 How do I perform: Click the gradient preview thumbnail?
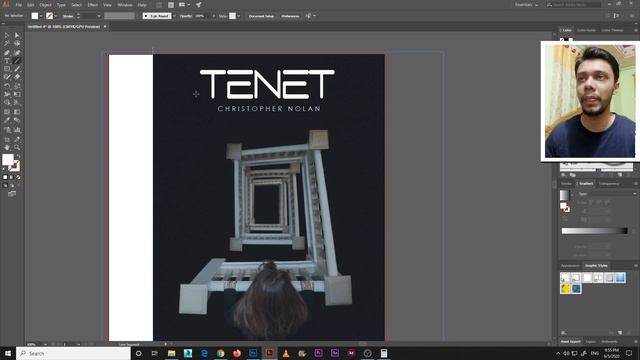(564, 195)
